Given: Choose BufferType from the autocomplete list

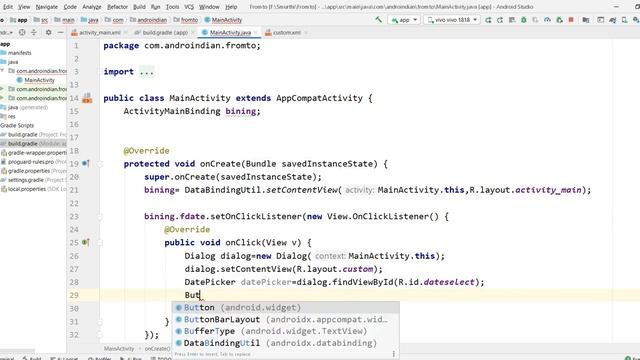Looking at the screenshot, I should pyautogui.click(x=285, y=331).
